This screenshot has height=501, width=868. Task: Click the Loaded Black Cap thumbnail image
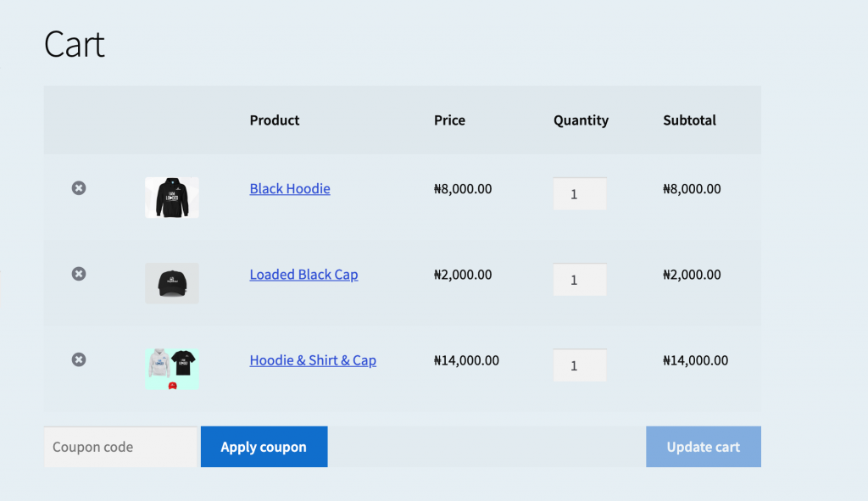click(x=172, y=282)
